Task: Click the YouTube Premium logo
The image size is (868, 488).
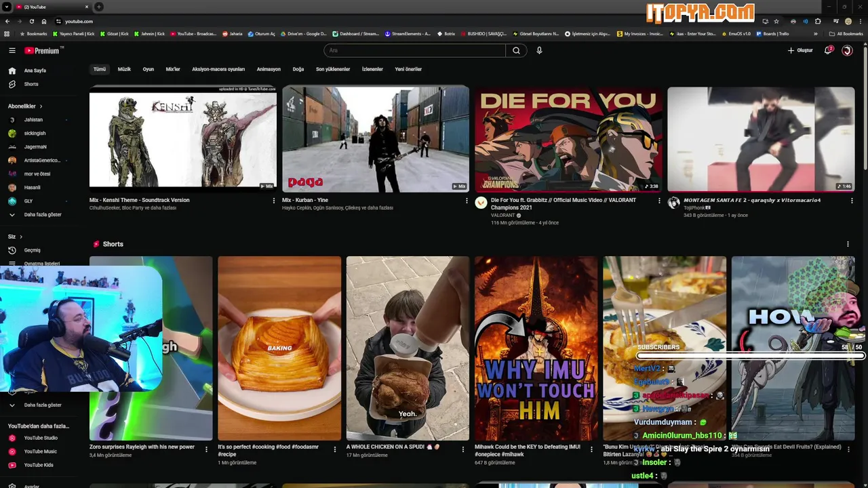Action: tap(43, 50)
